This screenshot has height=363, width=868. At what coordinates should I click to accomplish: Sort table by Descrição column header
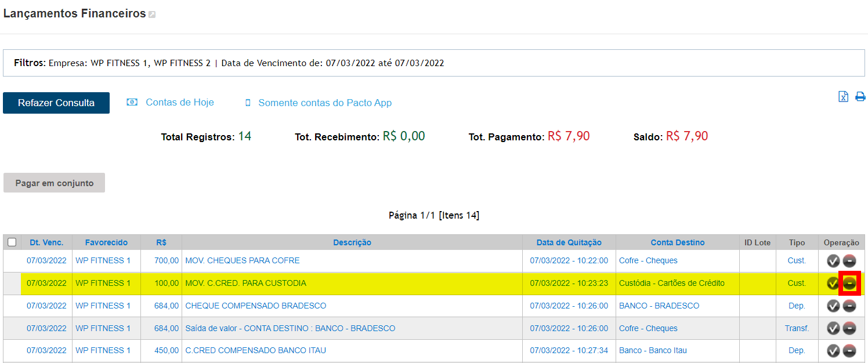(x=352, y=242)
